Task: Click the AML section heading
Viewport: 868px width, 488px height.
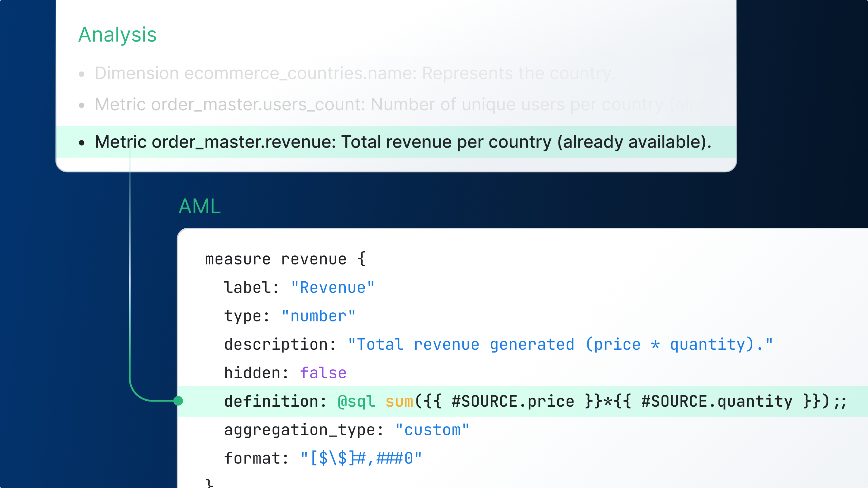Action: point(200,206)
